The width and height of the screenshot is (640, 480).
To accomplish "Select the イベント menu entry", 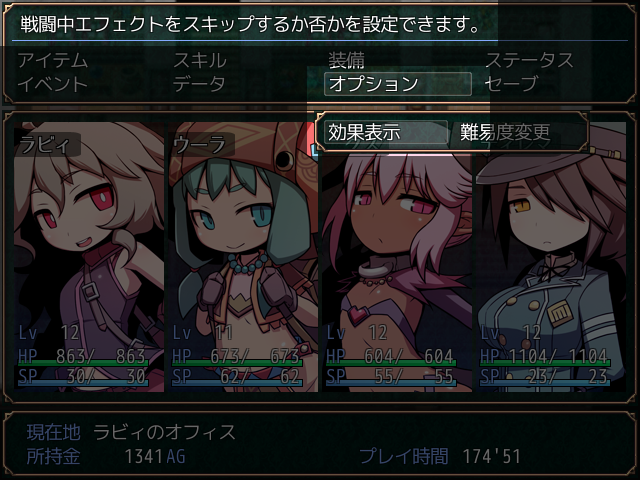I will pyautogui.click(x=53, y=84).
